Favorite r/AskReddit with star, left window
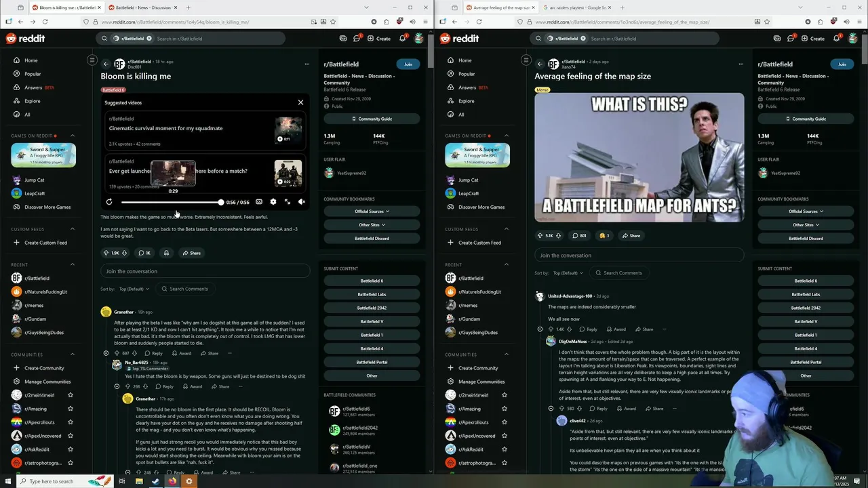 click(71, 449)
